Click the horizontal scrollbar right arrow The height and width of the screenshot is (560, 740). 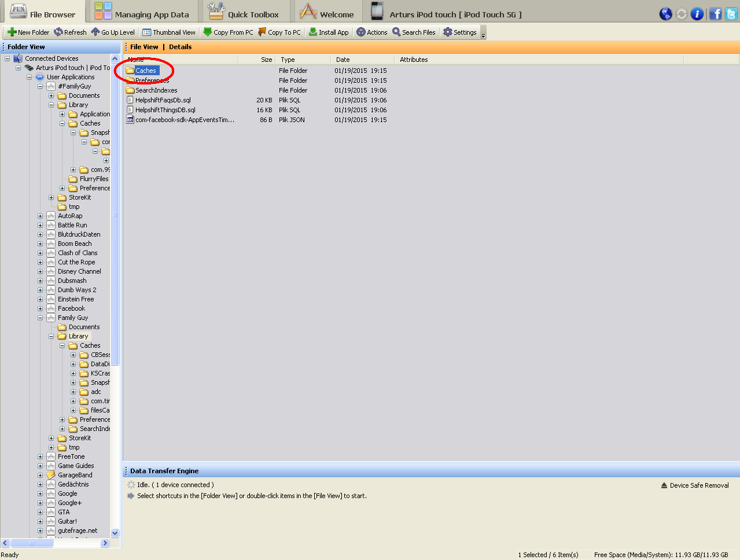click(105, 543)
